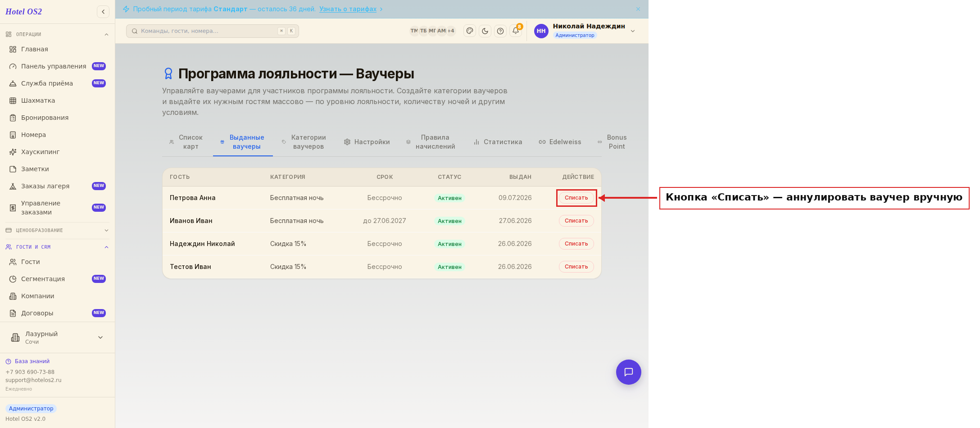Screen dimensions: 980x428
Task: Focus the Команды, гости, номера search field
Action: 213,31
